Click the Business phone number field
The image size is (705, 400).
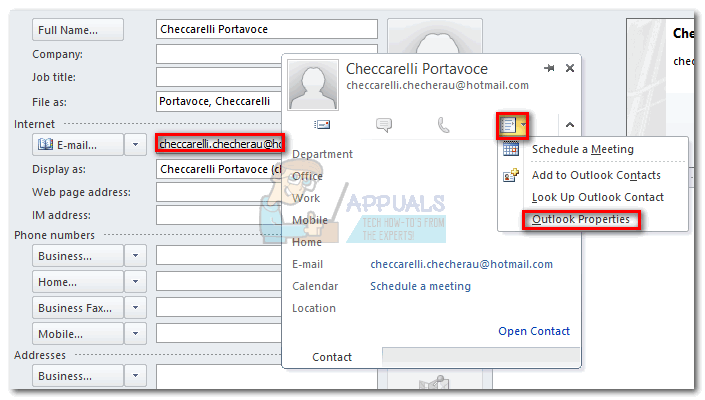tap(219, 255)
